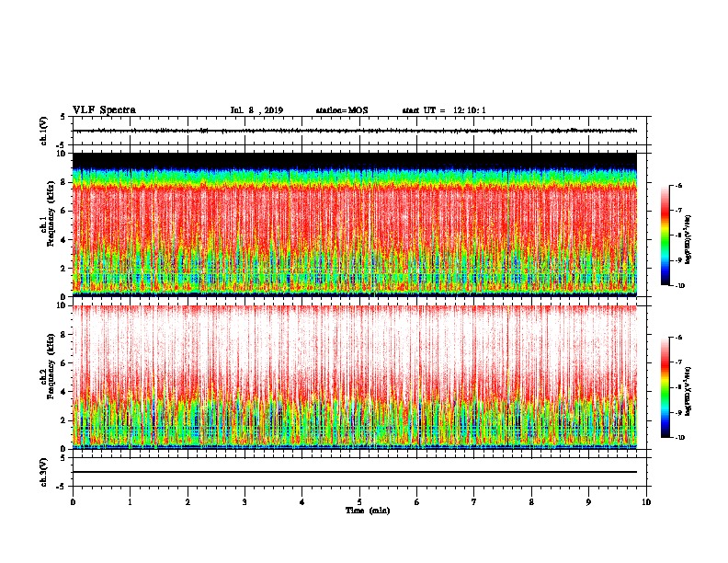Click the "9" tick on the time axis
Image resolution: width=728 pixels, height=563 pixels.
[588, 502]
